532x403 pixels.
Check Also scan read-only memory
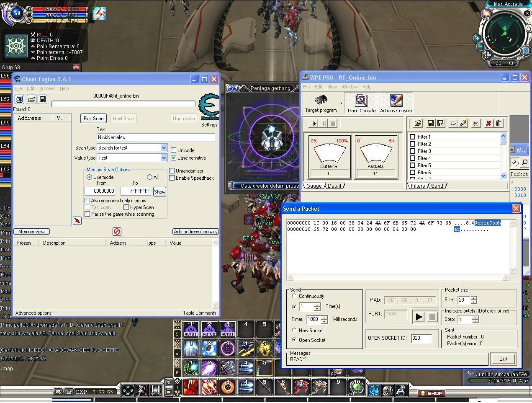click(87, 201)
